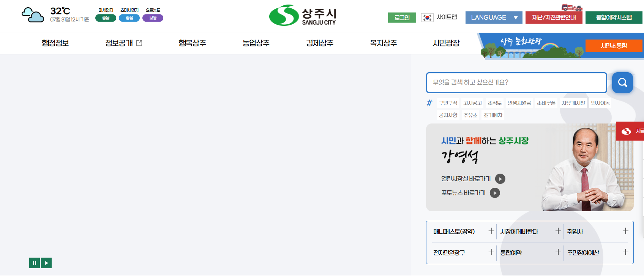Click 포토뉴스 바로가기 link text

tap(463, 193)
